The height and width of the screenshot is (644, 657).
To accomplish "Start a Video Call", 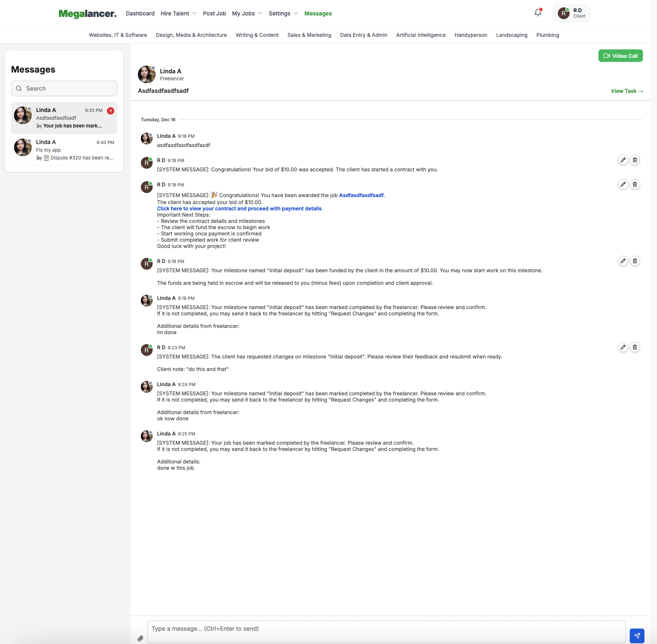I will point(620,56).
